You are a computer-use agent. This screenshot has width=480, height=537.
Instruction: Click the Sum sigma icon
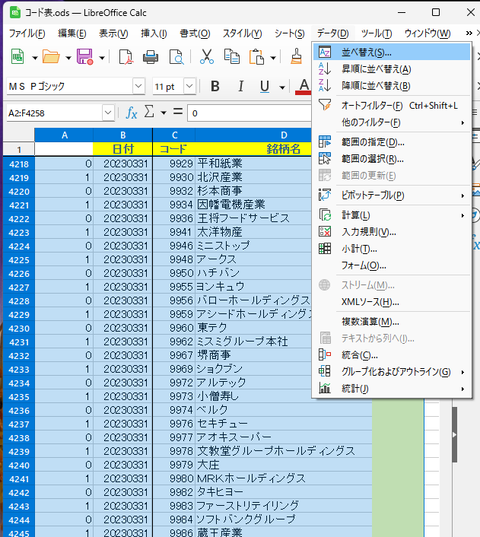pos(149,112)
